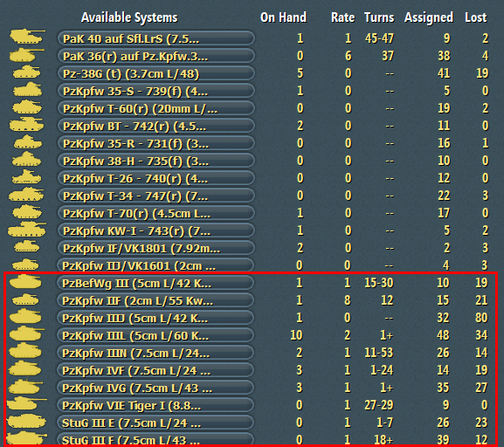Select the StuG III E assault gun icon
Screen dimensions: 504x447
tap(26, 421)
